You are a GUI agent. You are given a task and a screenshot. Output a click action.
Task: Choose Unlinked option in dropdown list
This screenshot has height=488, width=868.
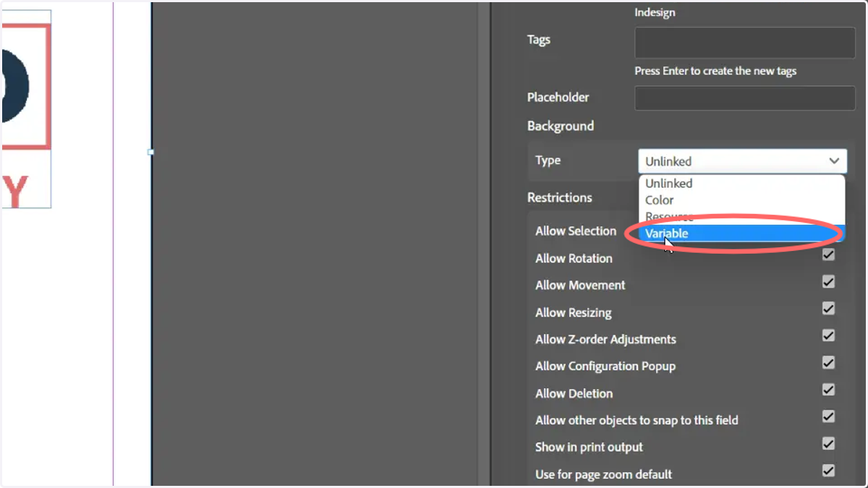click(741, 184)
